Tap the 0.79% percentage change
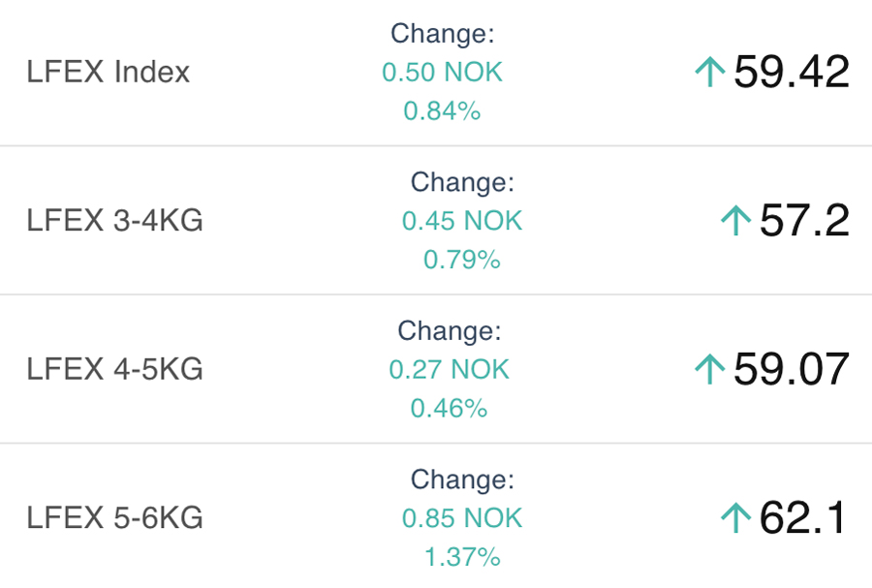Screen dimensions: 872x588 click(462, 260)
